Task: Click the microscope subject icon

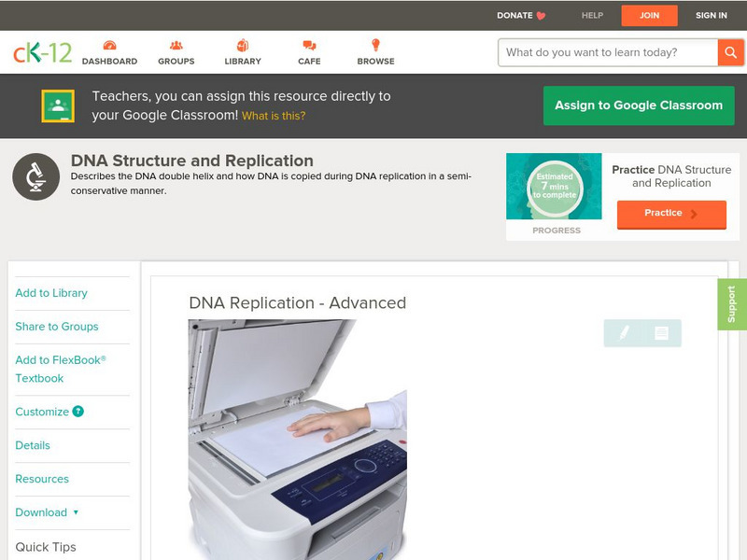Action: coord(36,176)
